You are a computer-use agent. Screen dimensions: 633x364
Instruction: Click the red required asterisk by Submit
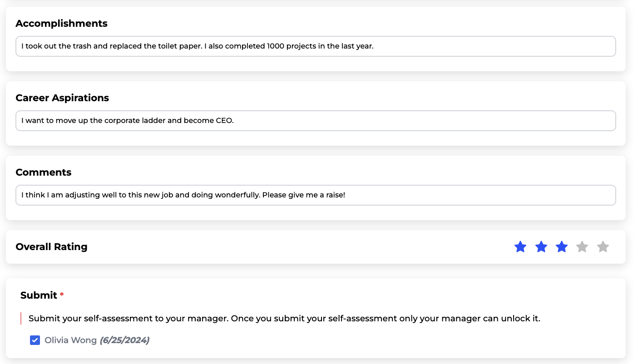[62, 295]
